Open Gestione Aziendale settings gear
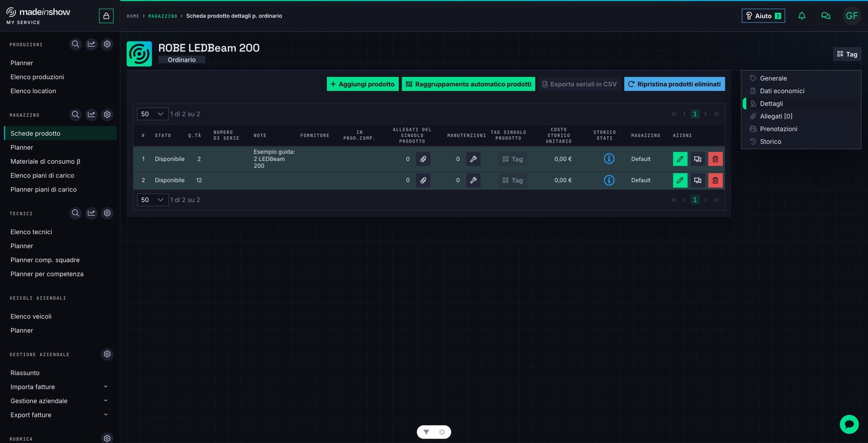The width and height of the screenshot is (868, 443). 107,354
